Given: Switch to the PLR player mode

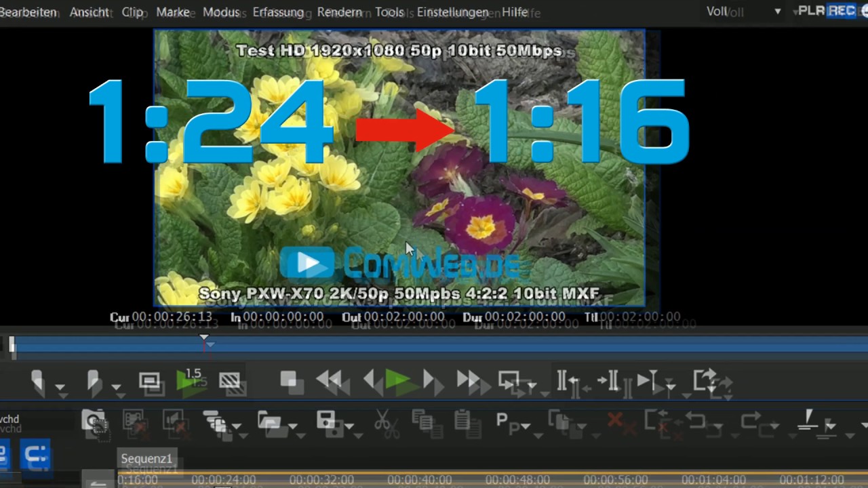Looking at the screenshot, I should 811,11.
